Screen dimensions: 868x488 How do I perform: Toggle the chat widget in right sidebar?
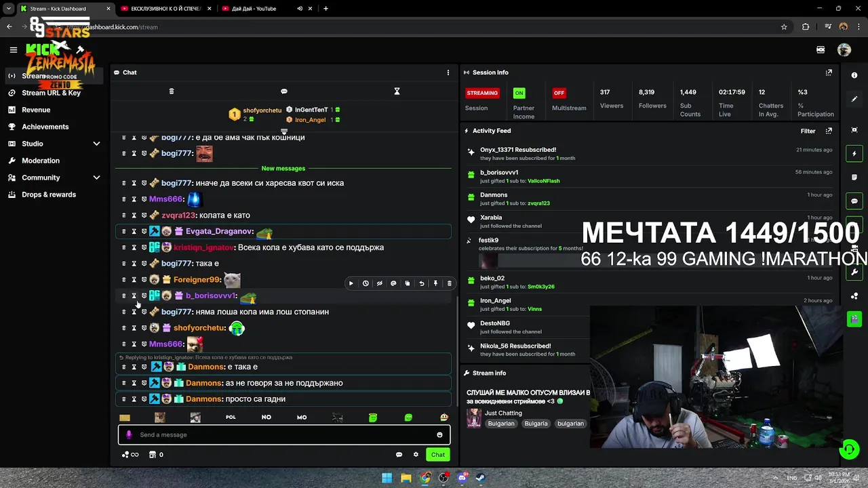(854, 201)
